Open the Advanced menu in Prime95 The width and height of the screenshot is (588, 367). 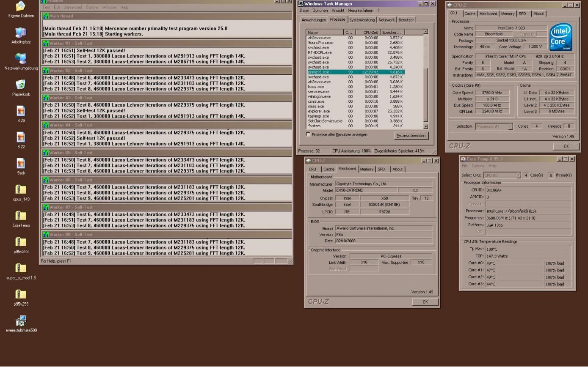[x=73, y=7]
